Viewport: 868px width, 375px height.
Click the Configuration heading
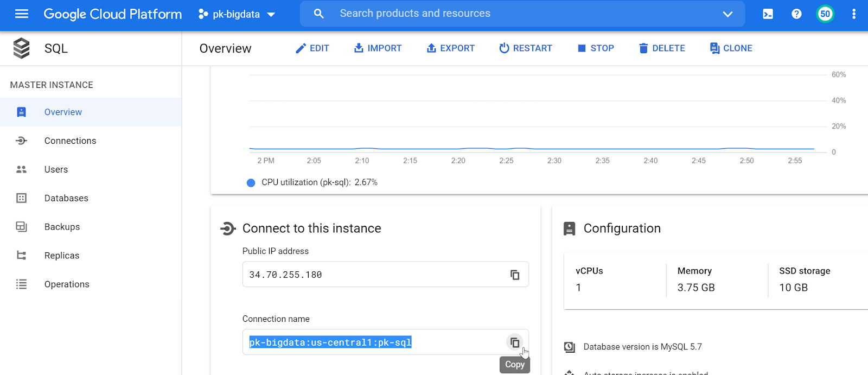622,228
